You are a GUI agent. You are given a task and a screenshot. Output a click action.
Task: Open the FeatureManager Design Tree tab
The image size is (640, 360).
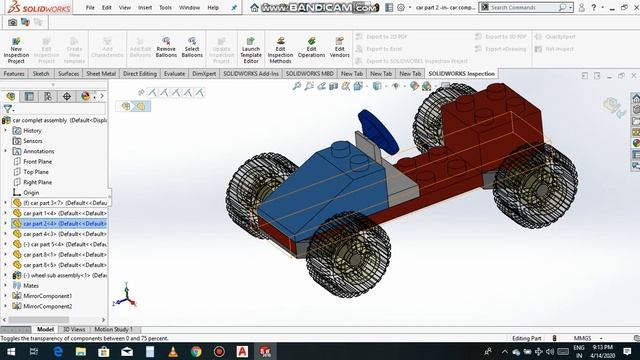click(x=11, y=96)
